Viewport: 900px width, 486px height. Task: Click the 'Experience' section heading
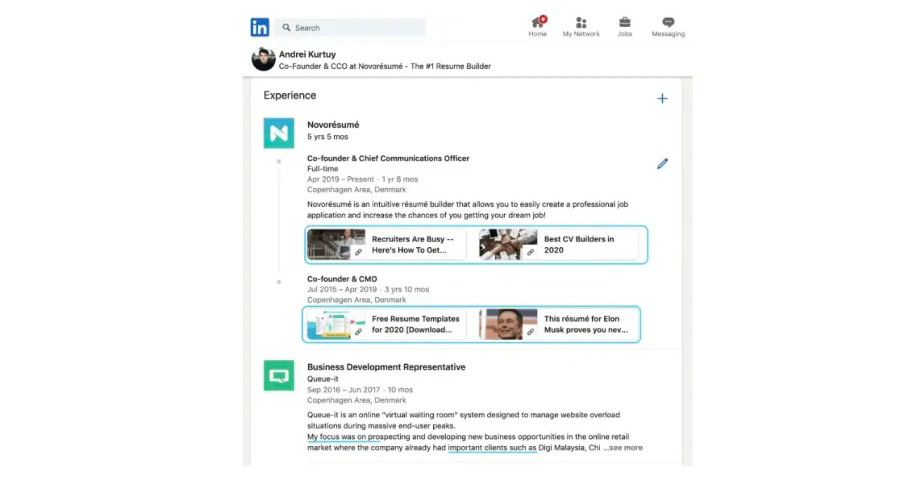coord(290,95)
